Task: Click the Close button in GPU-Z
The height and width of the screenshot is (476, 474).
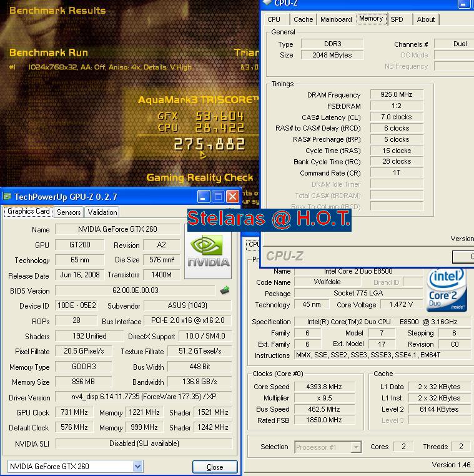Action: click(215, 467)
